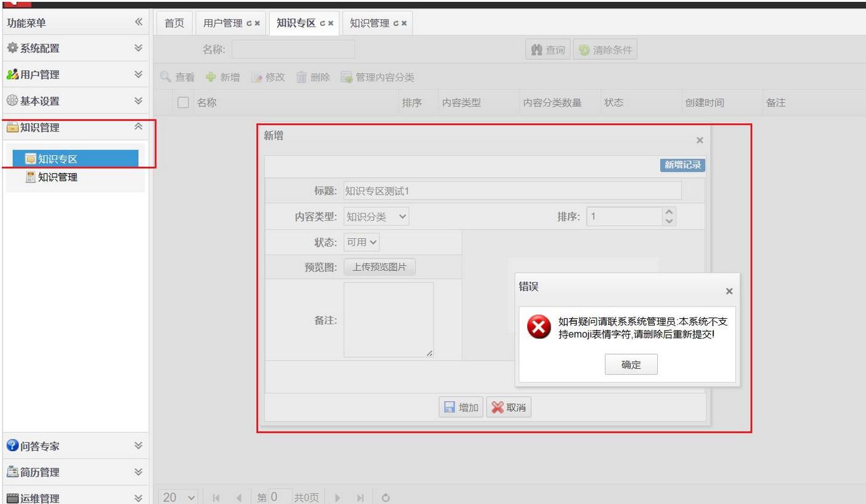
Task: Close the 知识管理 tab
Action: [404, 24]
